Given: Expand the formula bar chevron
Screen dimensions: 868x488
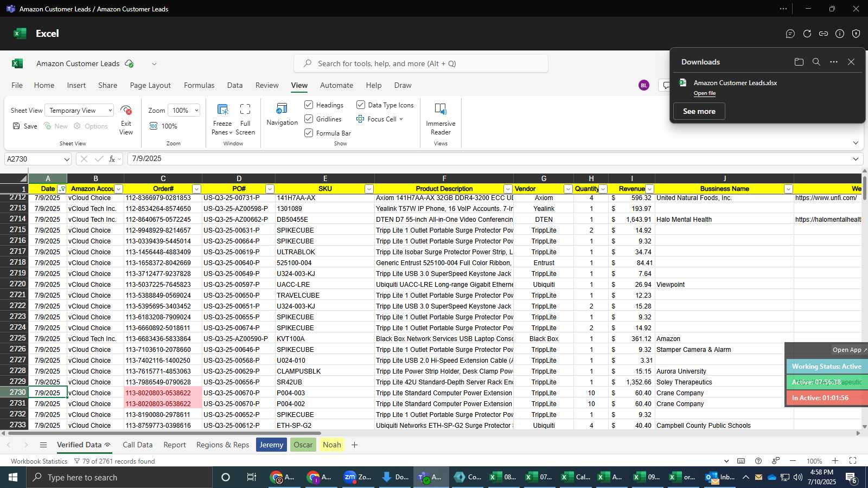Looking at the screenshot, I should 856,159.
